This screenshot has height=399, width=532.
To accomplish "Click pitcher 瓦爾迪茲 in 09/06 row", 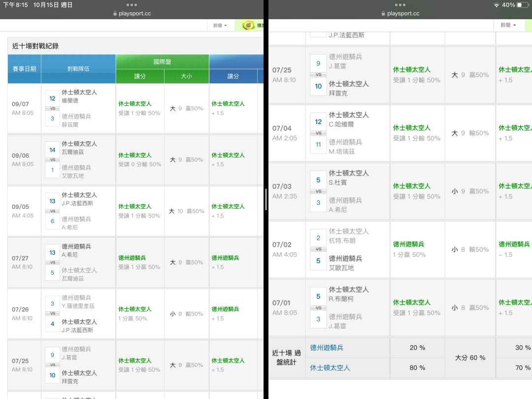I will tap(72, 152).
